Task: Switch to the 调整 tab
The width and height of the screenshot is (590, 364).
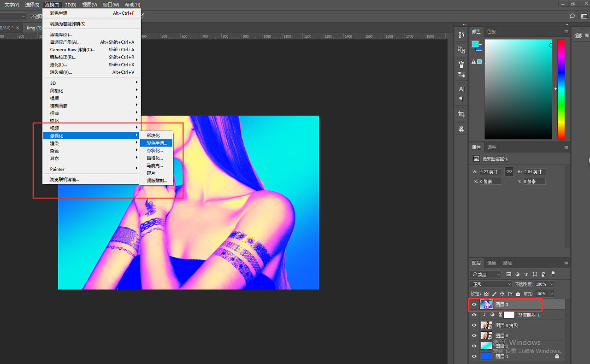Action: point(492,147)
